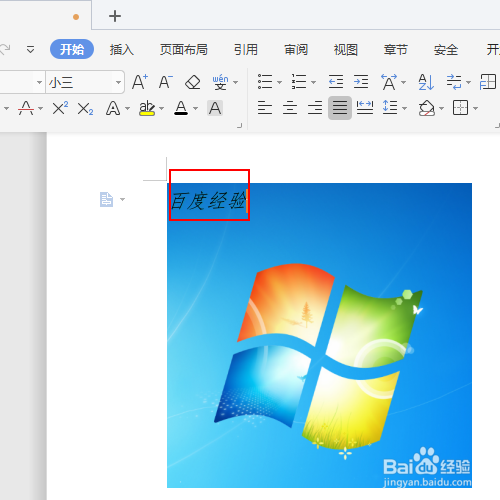Center align the text
Screen dimensions: 500x500
(290, 108)
